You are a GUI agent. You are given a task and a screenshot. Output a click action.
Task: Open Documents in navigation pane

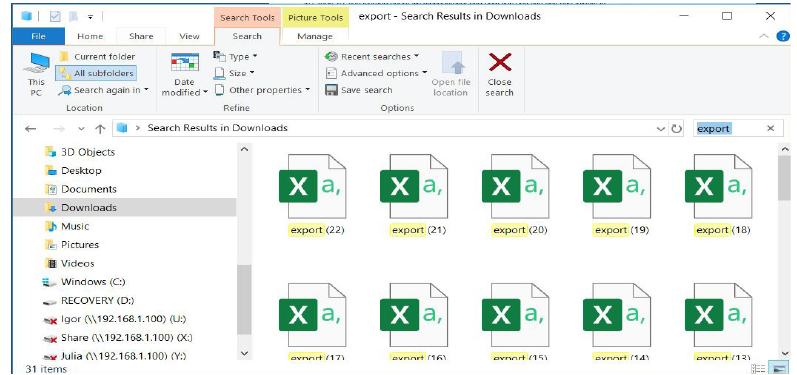tap(81, 189)
